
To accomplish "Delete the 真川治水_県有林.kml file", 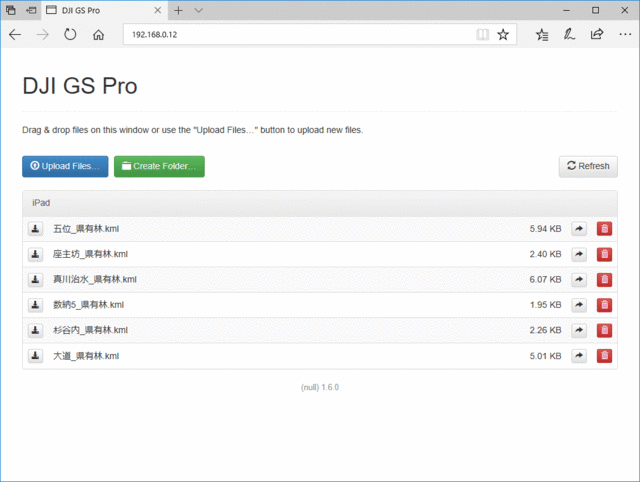I will coord(604,280).
